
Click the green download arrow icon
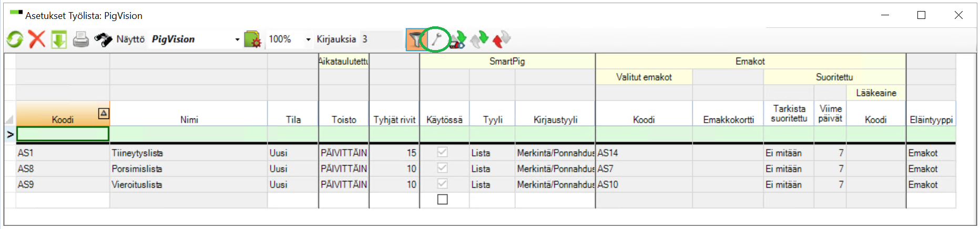59,39
